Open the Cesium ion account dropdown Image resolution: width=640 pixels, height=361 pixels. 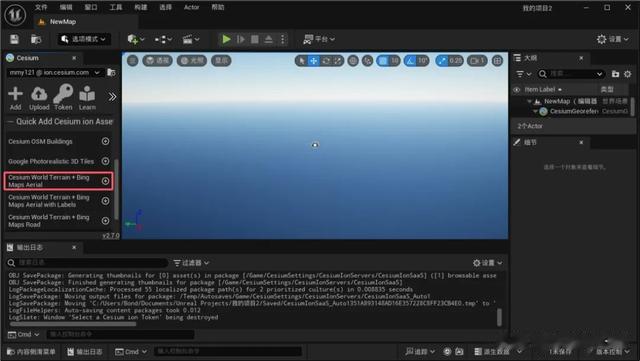(54, 72)
